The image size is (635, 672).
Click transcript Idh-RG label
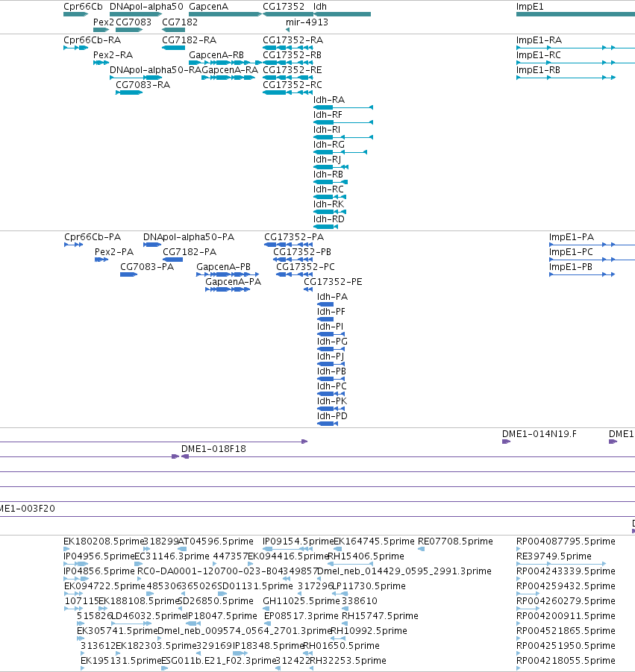(329, 145)
